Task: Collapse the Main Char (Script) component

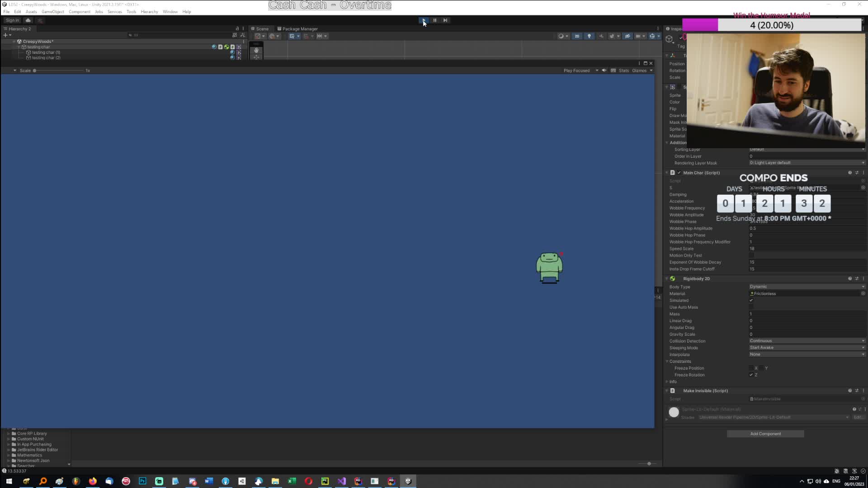Action: (667, 173)
